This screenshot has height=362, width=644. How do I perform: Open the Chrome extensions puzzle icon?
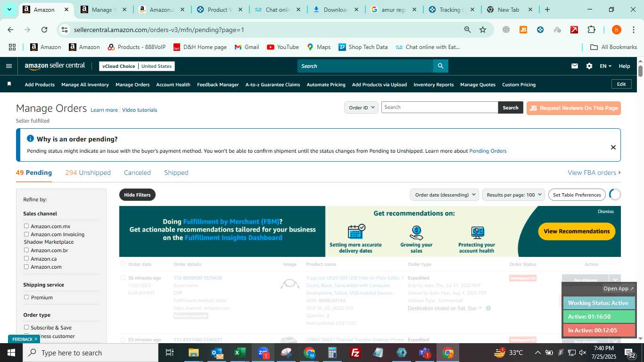point(591,30)
